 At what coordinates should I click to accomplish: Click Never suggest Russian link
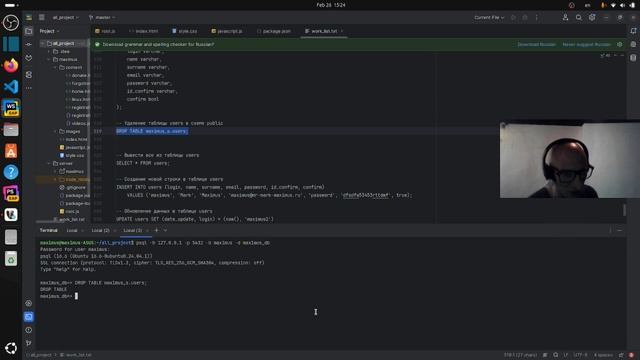[587, 44]
